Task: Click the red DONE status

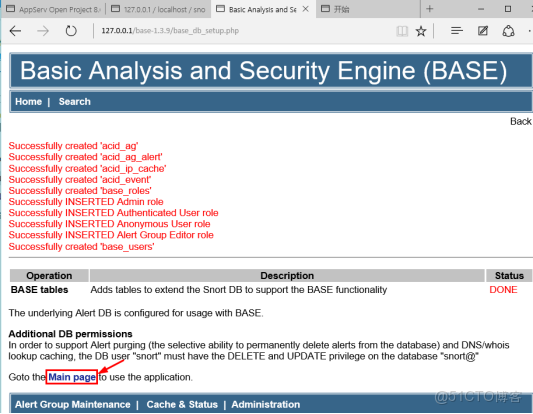Action: [503, 290]
